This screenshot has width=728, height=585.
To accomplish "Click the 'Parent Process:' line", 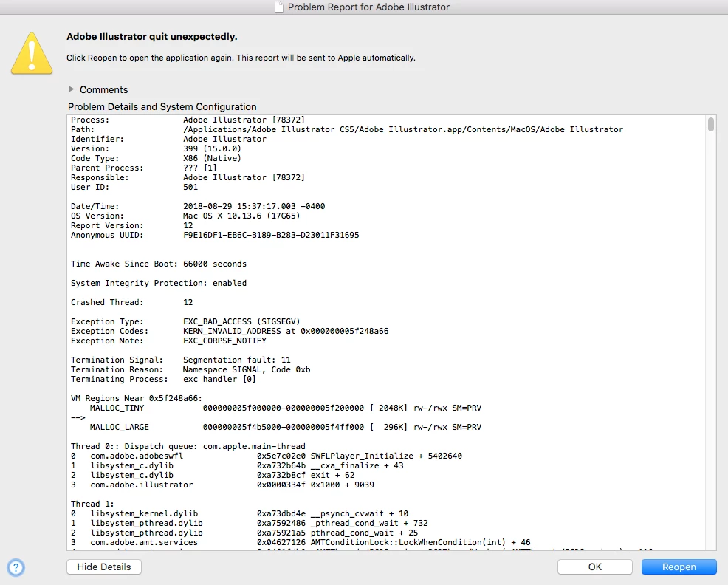I will coord(143,168).
